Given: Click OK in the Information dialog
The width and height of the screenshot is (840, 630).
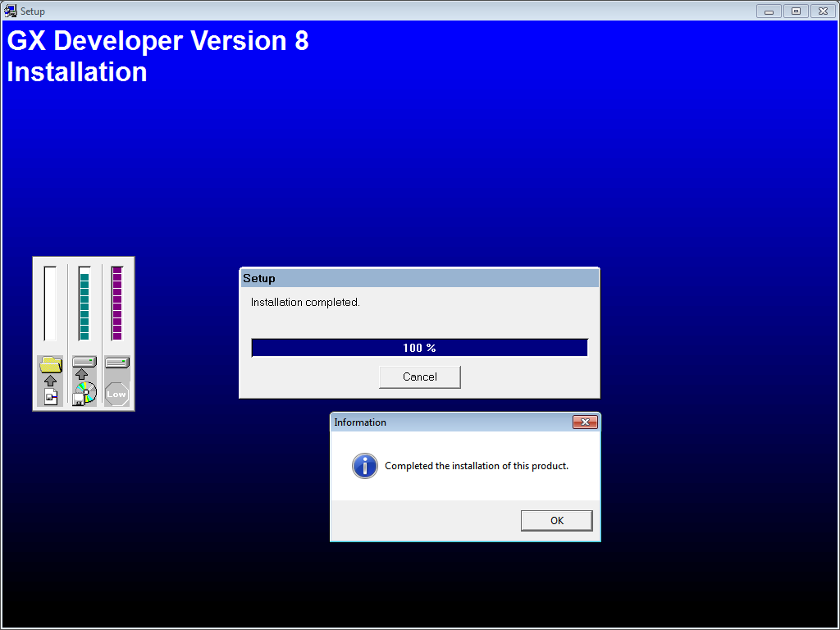Looking at the screenshot, I should pyautogui.click(x=557, y=520).
